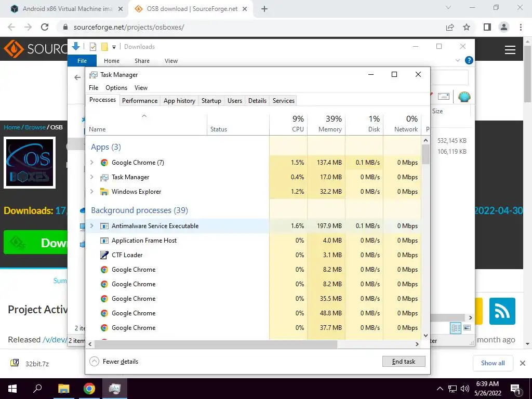The width and height of the screenshot is (532, 399).
Task: Click the Browse breadcrumb link
Action: 35,127
